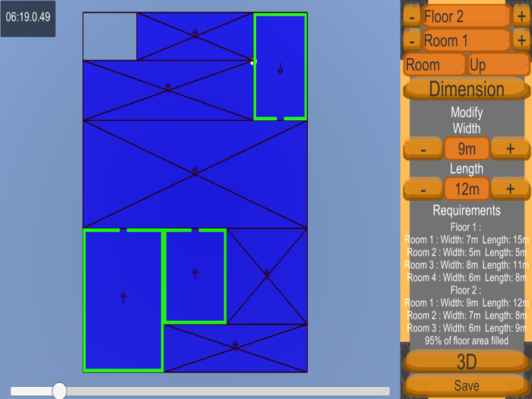
Task: Select the empty grey square in the plan
Action: [109, 36]
